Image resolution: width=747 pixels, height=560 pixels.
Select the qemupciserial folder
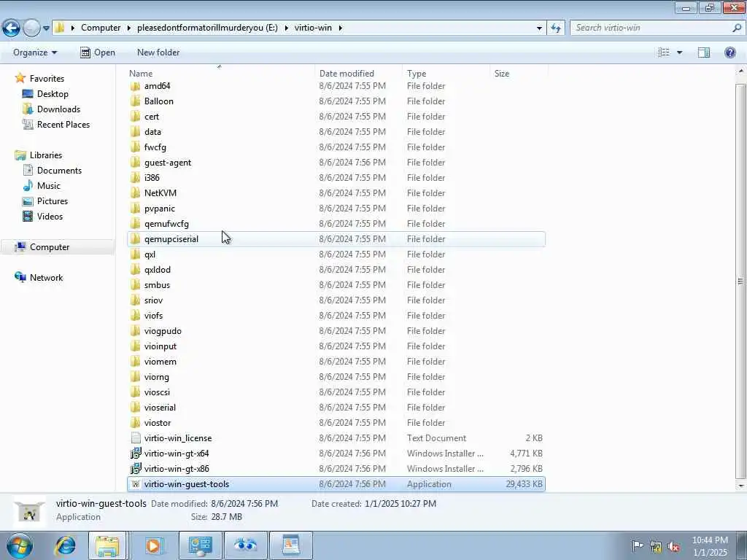[336, 239]
